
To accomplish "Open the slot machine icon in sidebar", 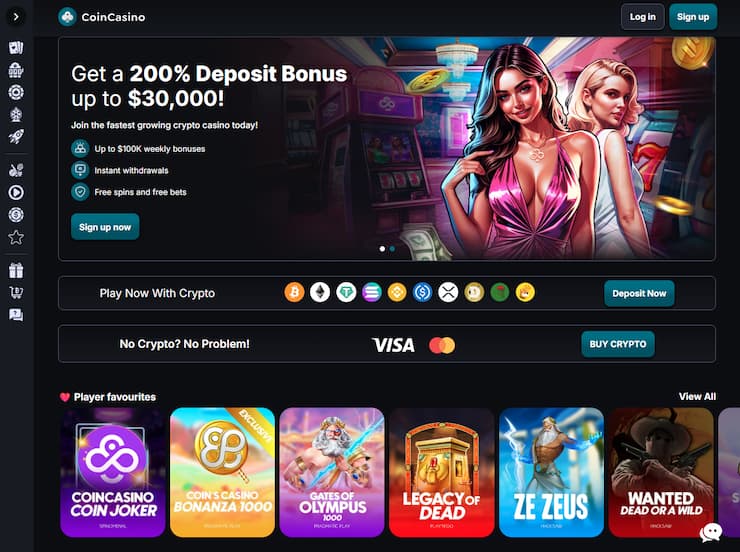I will [x=16, y=70].
